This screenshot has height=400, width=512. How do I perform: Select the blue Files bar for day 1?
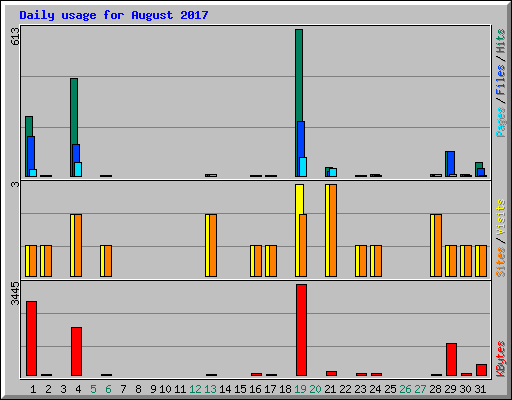(31, 153)
